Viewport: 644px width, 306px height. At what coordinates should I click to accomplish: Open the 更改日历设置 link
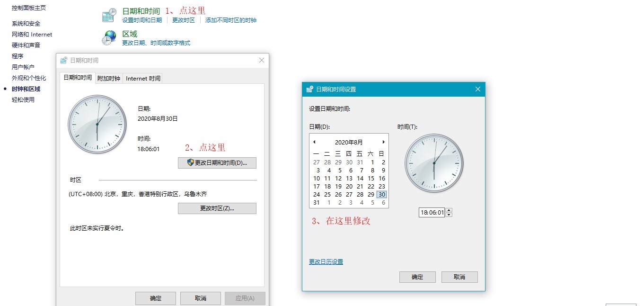(x=326, y=262)
